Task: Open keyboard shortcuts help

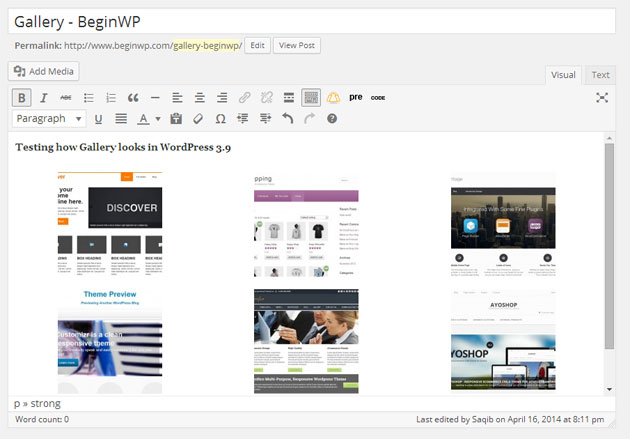Action: coord(332,118)
